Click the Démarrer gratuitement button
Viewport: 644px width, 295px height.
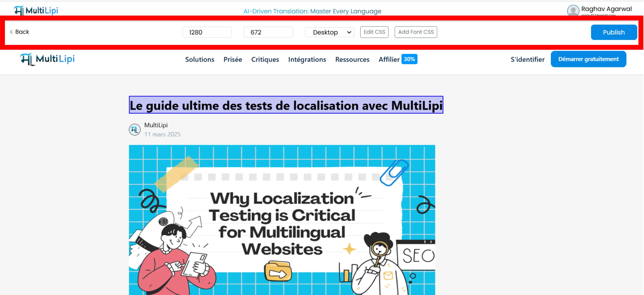click(x=588, y=59)
